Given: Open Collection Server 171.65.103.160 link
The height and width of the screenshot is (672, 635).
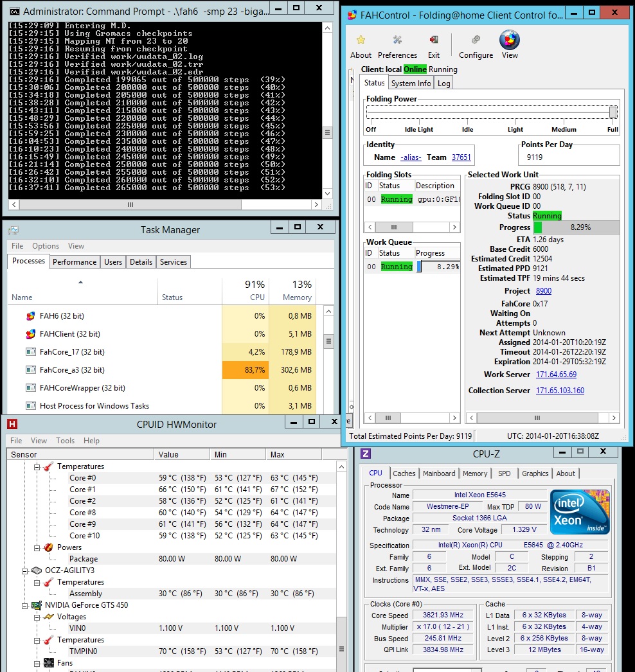Looking at the screenshot, I should click(x=560, y=391).
